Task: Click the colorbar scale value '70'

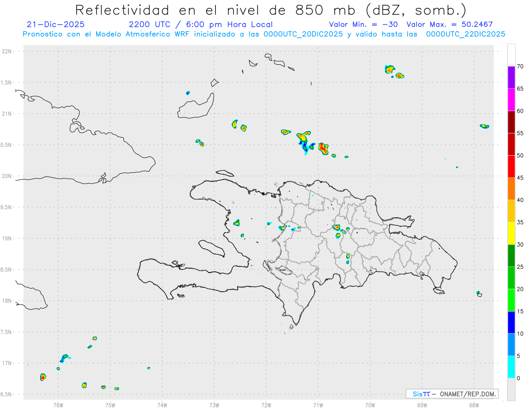Action: 520,67
